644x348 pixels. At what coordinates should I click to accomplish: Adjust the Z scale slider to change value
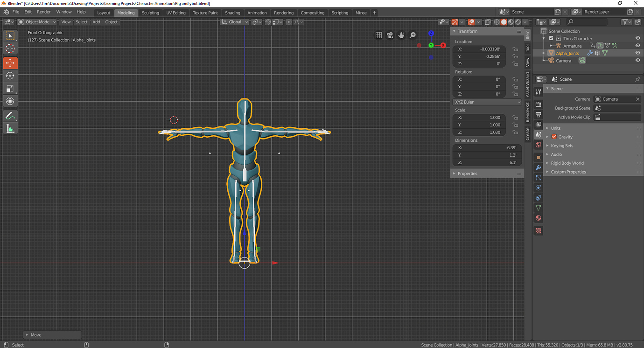tap(479, 132)
